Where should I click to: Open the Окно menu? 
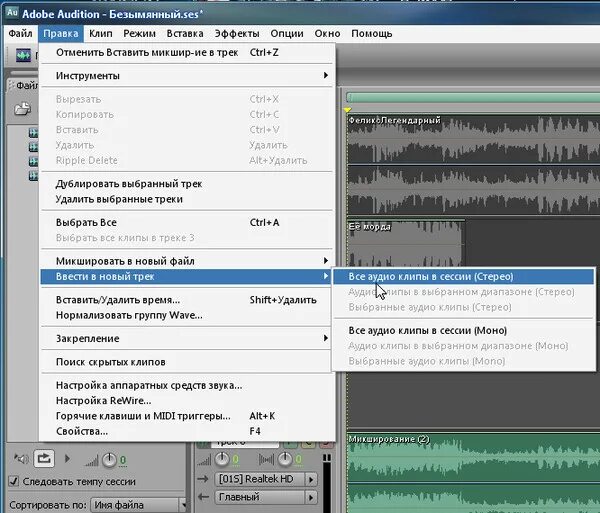pyautogui.click(x=328, y=34)
